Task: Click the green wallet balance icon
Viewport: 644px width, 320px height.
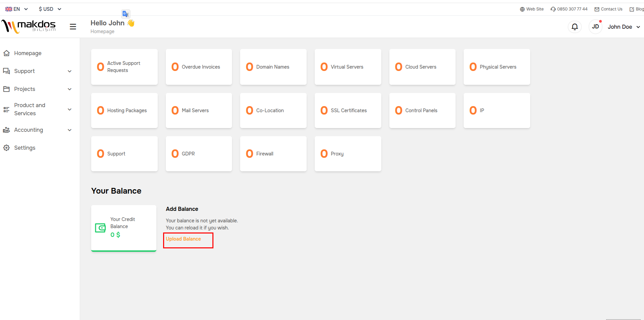Action: (100, 228)
